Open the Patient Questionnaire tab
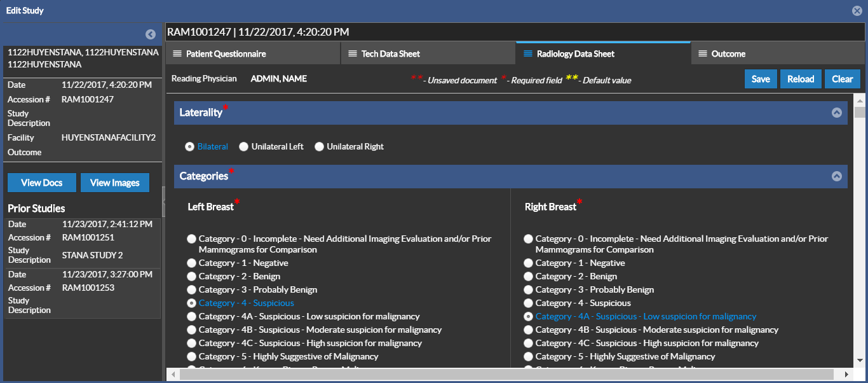 click(226, 54)
